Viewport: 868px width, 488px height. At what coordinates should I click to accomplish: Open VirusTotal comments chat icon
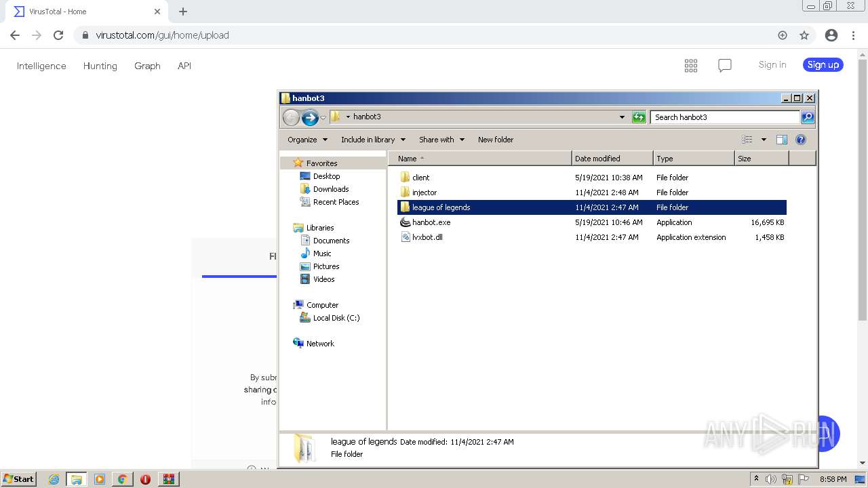(x=725, y=66)
